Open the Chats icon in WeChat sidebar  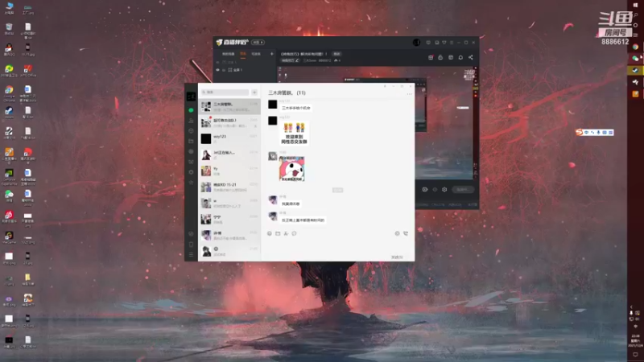(191, 110)
